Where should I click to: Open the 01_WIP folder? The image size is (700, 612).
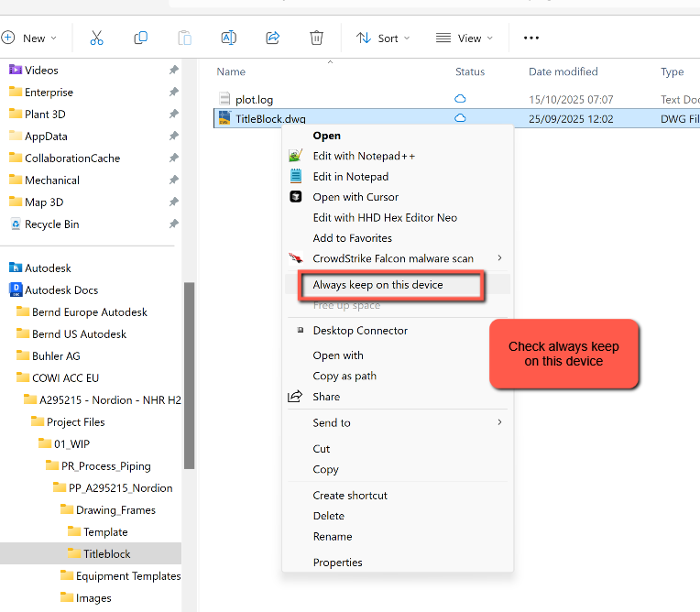[x=71, y=444]
